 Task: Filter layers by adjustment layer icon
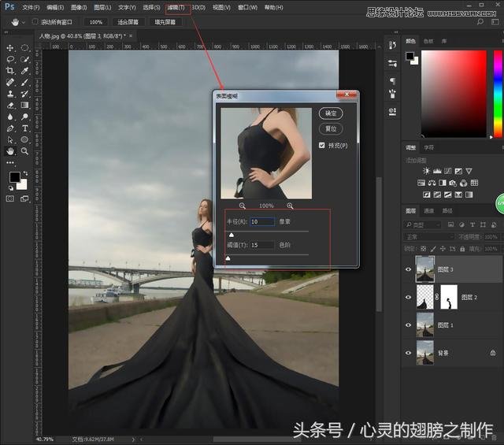click(x=461, y=224)
